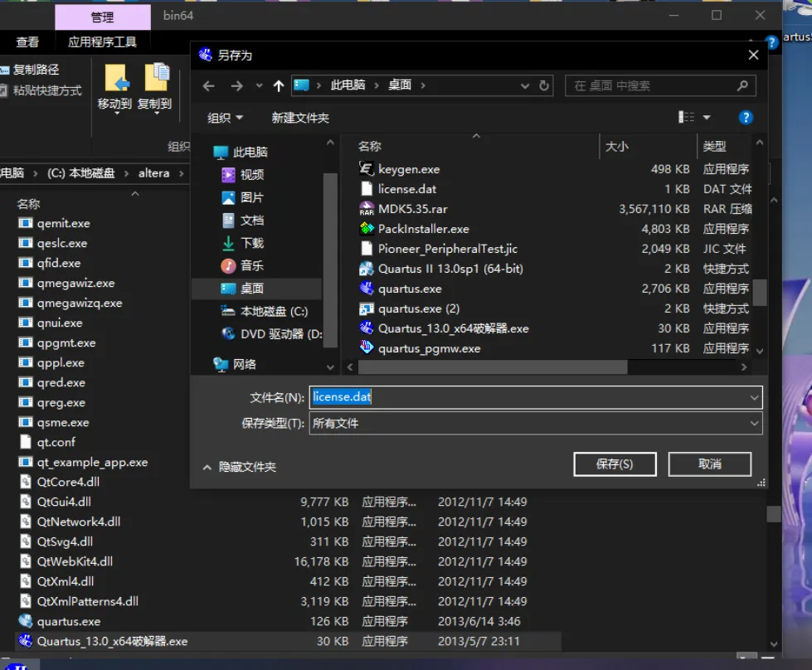The image size is (812, 670).
Task: Collapse folders with 隐藏文件夹
Action: point(240,467)
